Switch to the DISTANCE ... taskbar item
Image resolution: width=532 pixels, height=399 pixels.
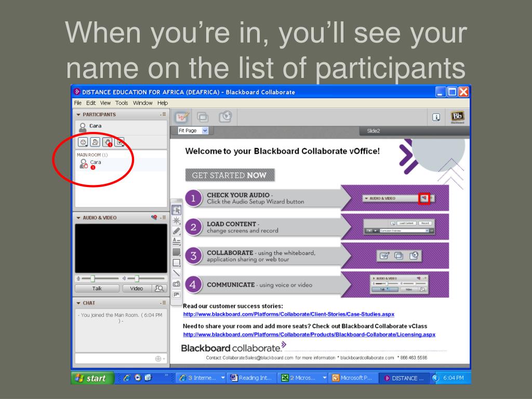(x=404, y=378)
